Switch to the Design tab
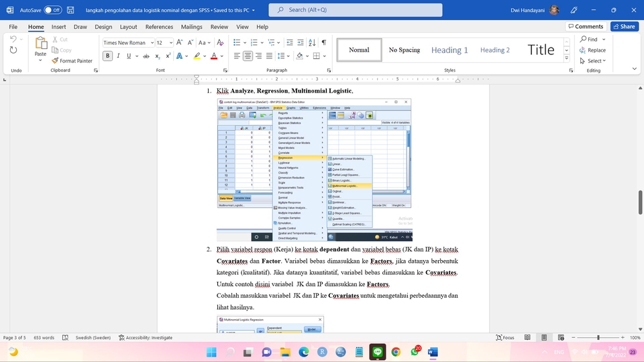 (x=103, y=27)
